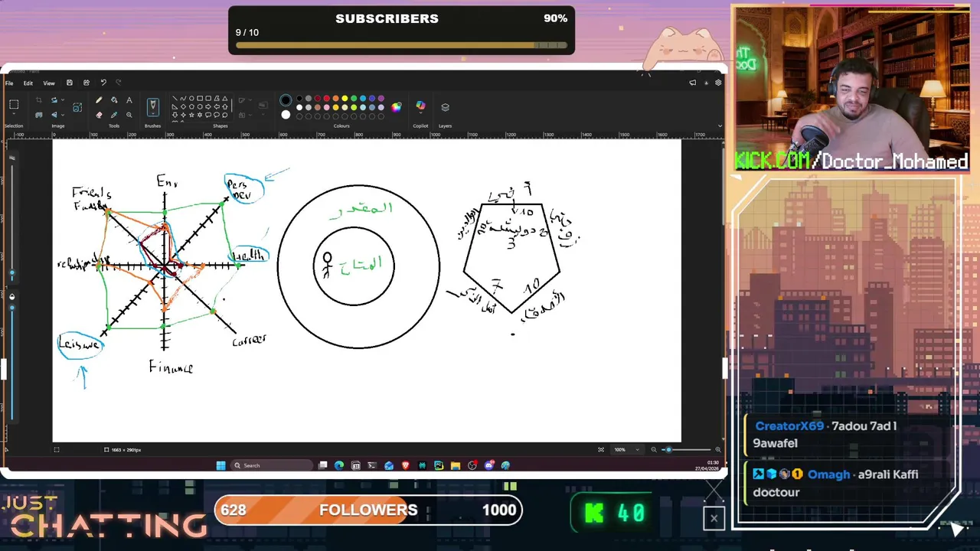980x551 pixels.
Task: Open Brave browser from the taskbar
Action: (x=406, y=465)
